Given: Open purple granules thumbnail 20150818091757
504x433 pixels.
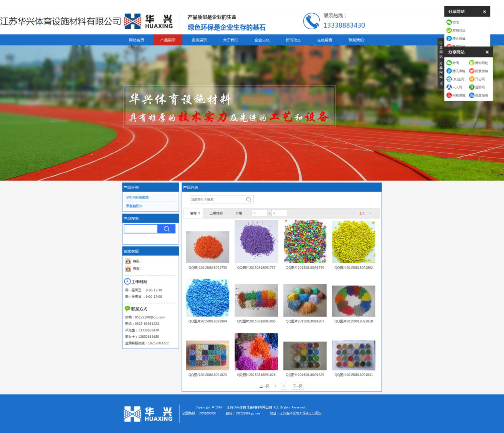Looking at the screenshot, I should pos(256,242).
